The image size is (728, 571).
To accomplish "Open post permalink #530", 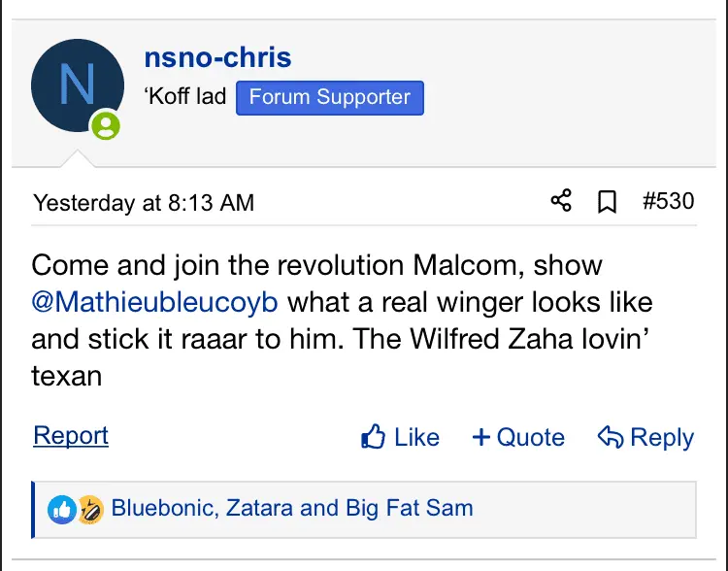I will coord(669,201).
